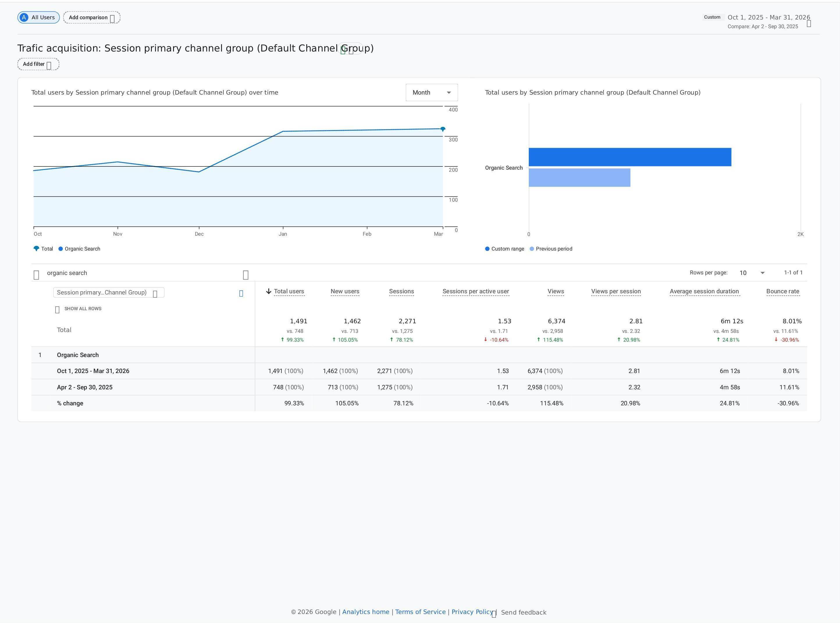Clear the organic search table filter

click(x=246, y=275)
